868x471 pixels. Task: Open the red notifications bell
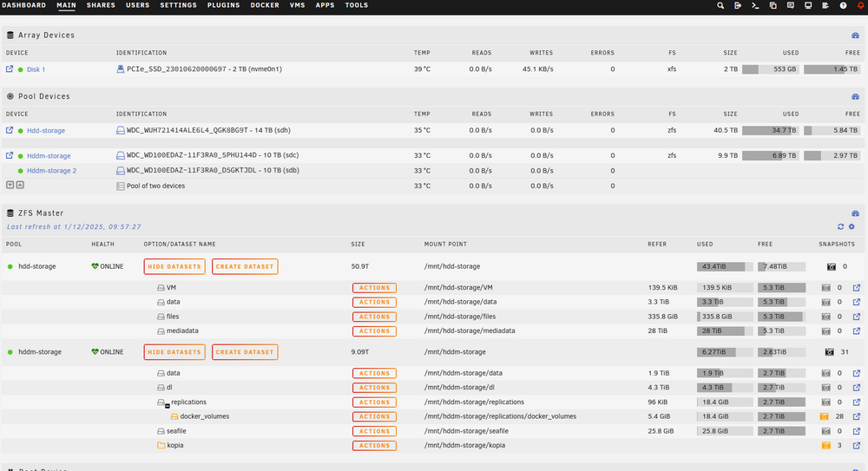861,5
